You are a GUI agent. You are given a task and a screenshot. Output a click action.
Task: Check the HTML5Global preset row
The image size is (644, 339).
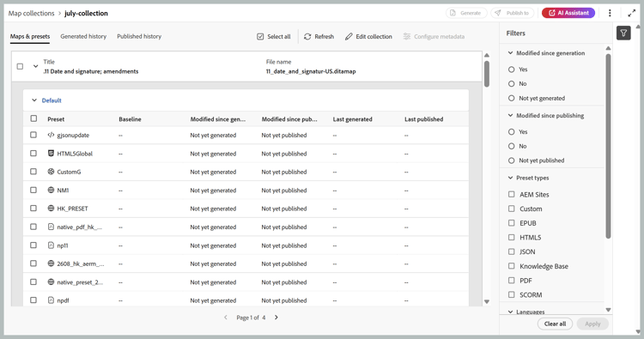point(33,153)
